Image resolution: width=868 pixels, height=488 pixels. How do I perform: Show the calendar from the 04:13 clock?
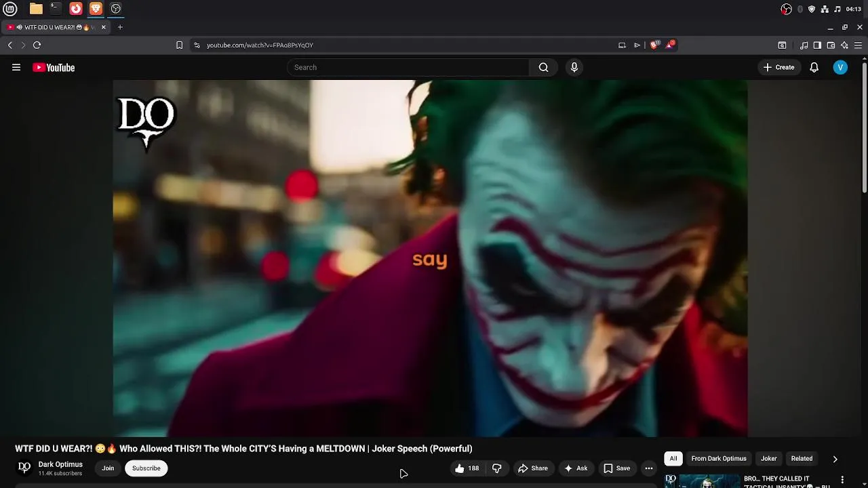(x=854, y=9)
